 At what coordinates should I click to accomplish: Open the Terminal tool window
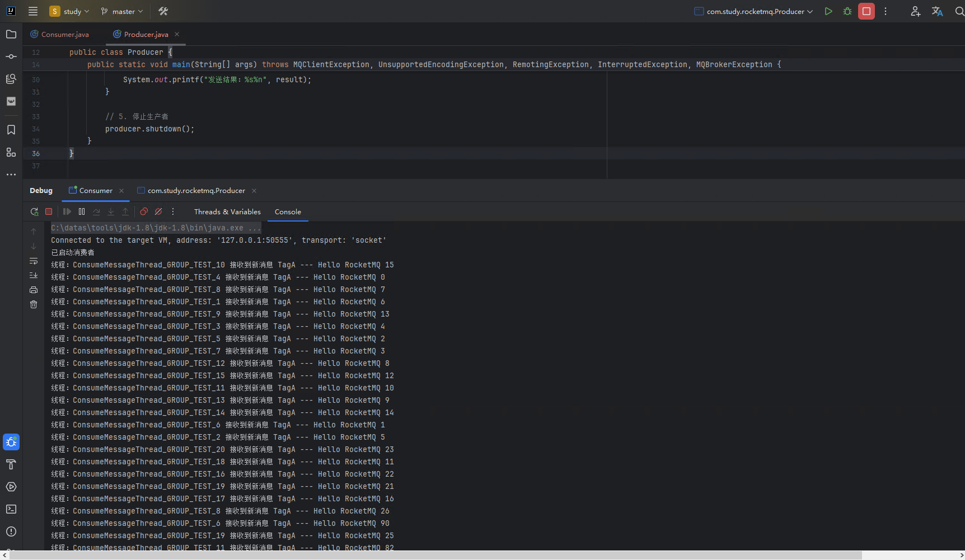click(11, 509)
